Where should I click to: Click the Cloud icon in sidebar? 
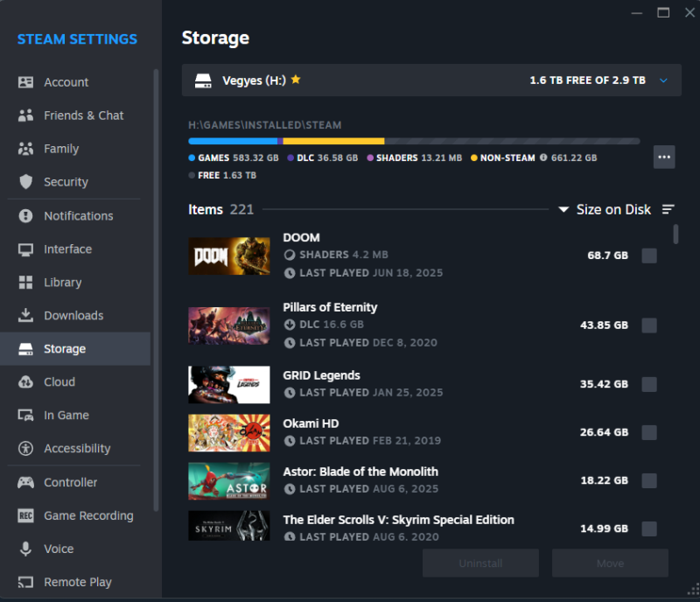coord(25,382)
